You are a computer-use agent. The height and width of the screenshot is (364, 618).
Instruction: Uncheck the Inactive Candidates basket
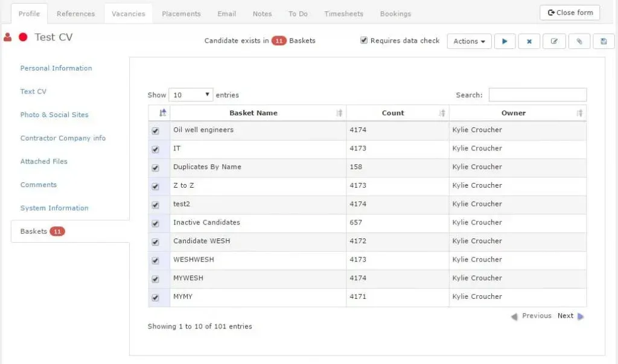pos(155,223)
